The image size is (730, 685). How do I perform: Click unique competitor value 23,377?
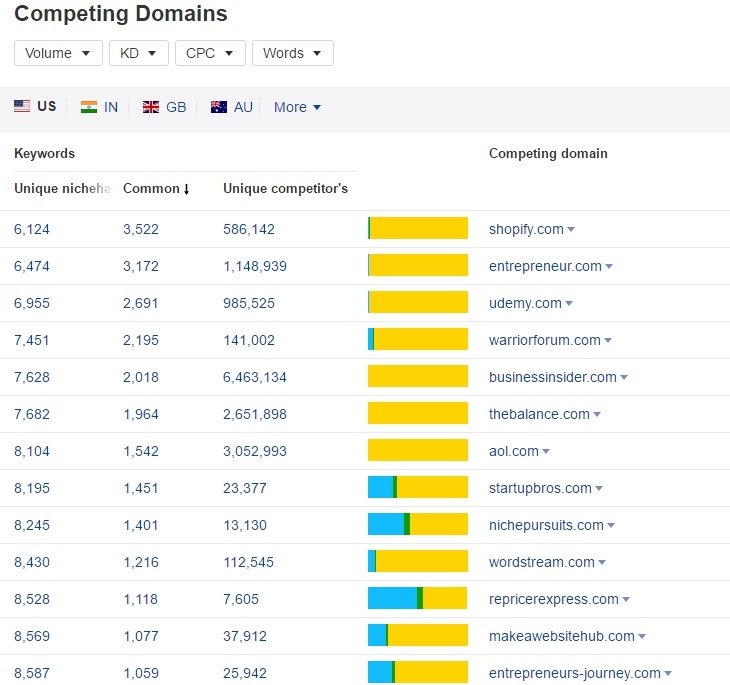[245, 488]
